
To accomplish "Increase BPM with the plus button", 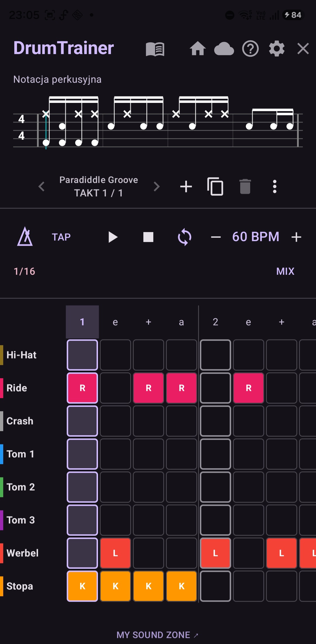I will [x=296, y=237].
